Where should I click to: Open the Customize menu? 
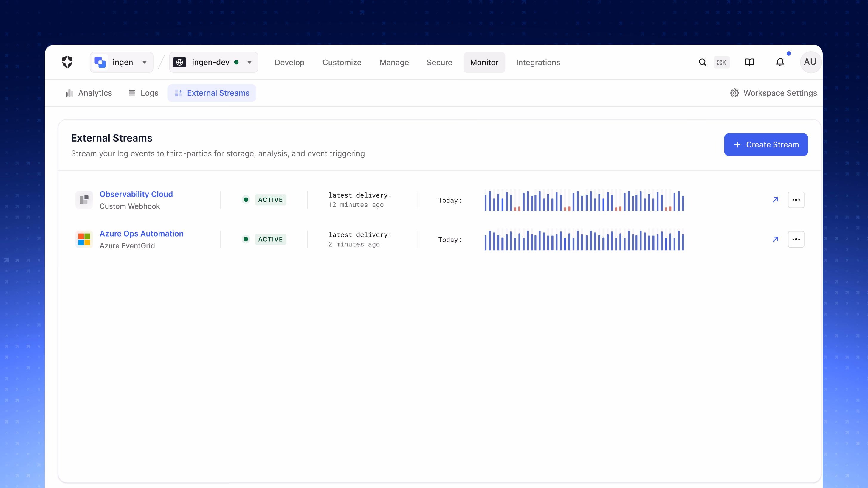point(342,62)
